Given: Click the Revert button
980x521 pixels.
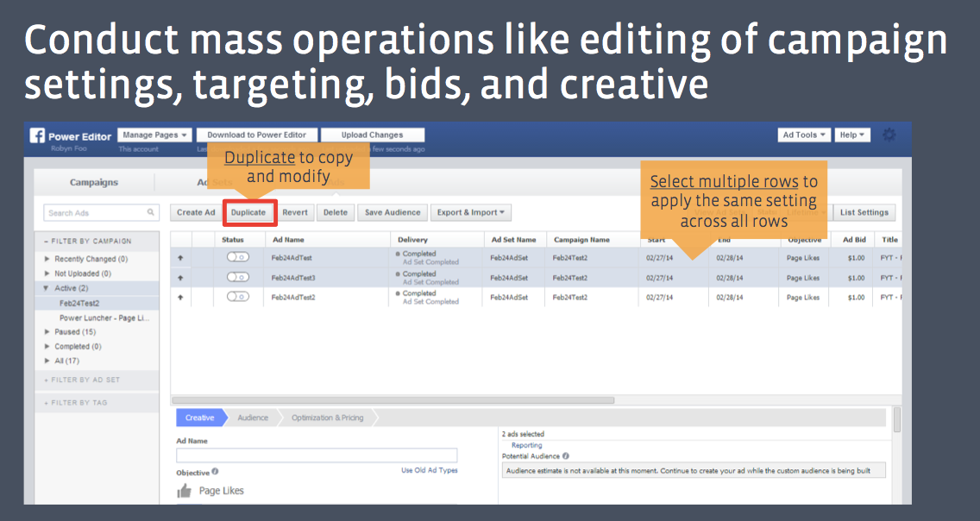Looking at the screenshot, I should click(295, 212).
